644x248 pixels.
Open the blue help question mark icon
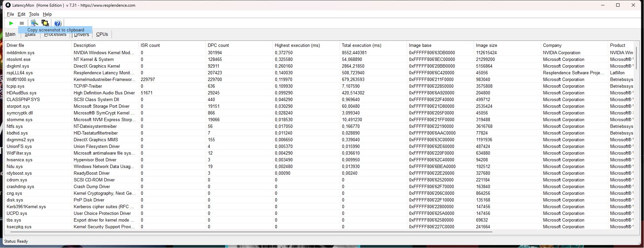click(58, 23)
